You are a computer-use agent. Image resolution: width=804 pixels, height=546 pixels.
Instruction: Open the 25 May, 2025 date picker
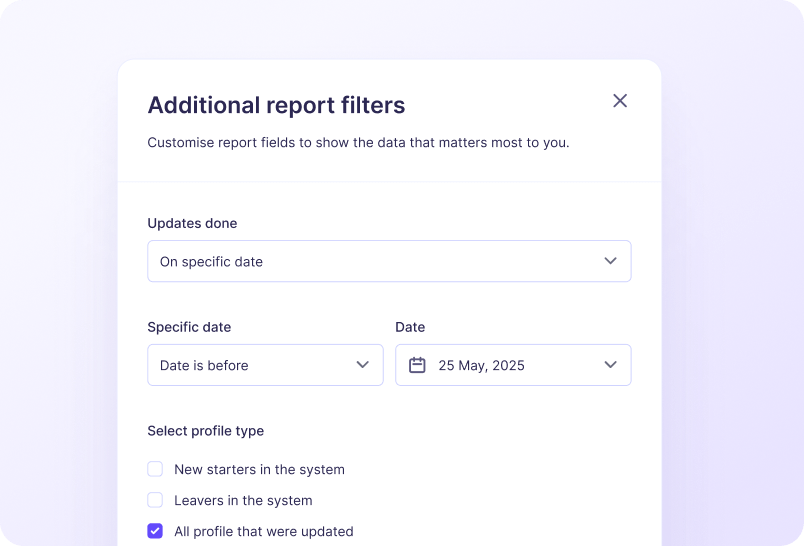click(512, 365)
